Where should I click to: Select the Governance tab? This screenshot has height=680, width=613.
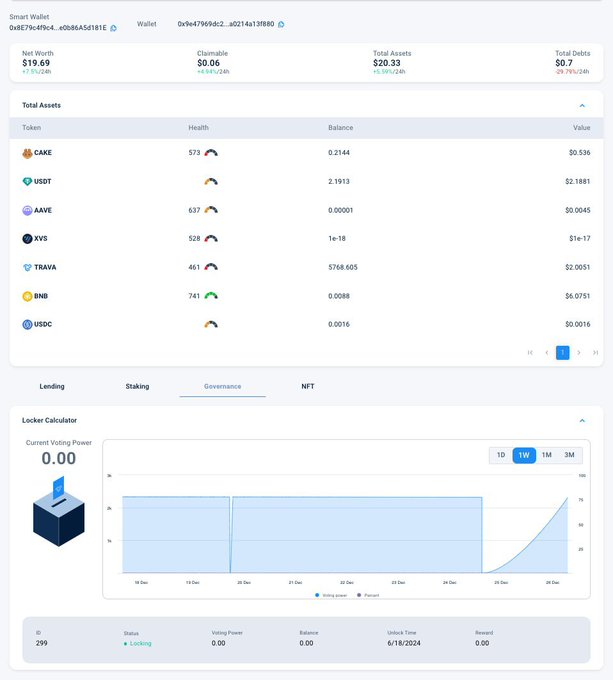pyautogui.click(x=222, y=386)
